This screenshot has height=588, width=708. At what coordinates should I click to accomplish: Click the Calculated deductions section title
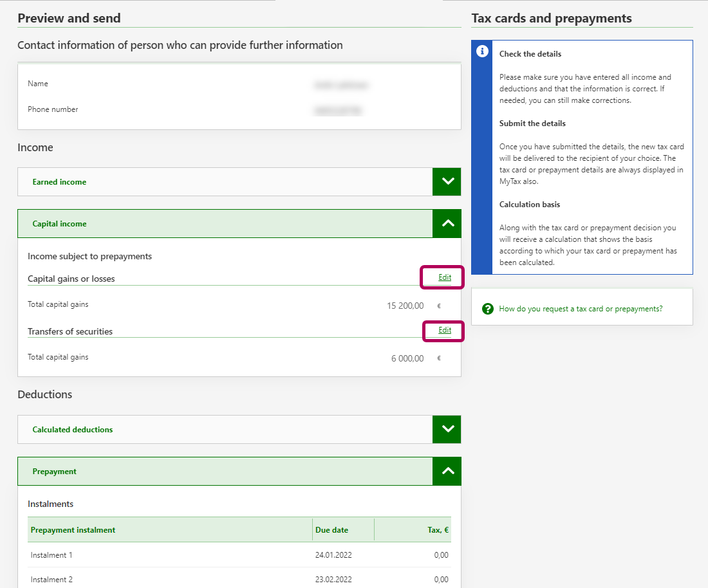coord(72,430)
